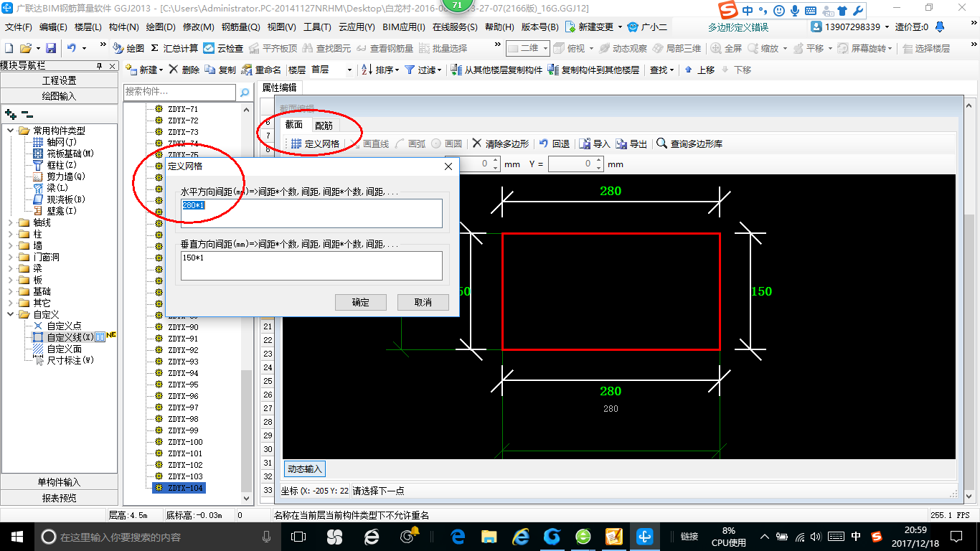Create a new project file icon

coord(9,48)
